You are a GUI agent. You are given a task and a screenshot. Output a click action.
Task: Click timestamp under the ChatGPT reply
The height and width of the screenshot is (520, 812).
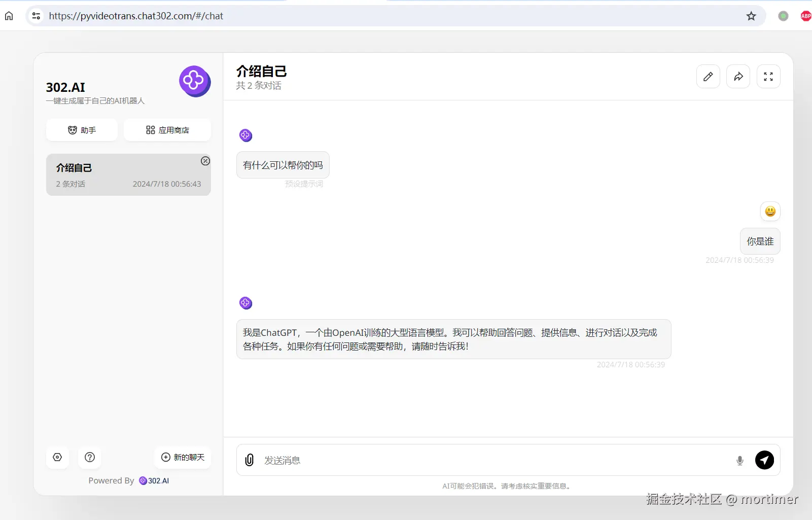(630, 365)
